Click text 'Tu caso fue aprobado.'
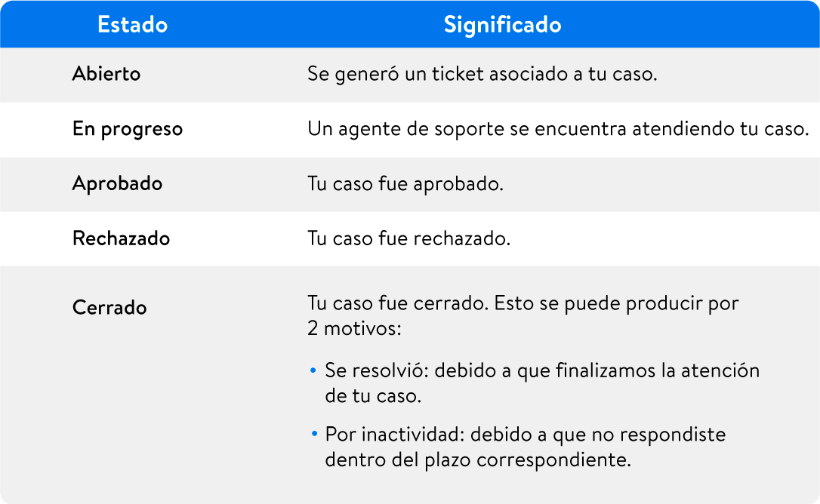The height and width of the screenshot is (504, 820). (405, 184)
